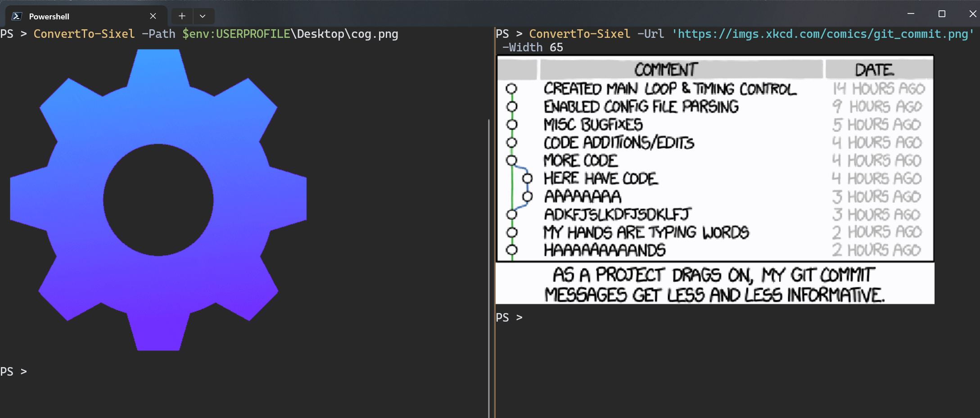Click the xkcd image URL string

(823, 34)
